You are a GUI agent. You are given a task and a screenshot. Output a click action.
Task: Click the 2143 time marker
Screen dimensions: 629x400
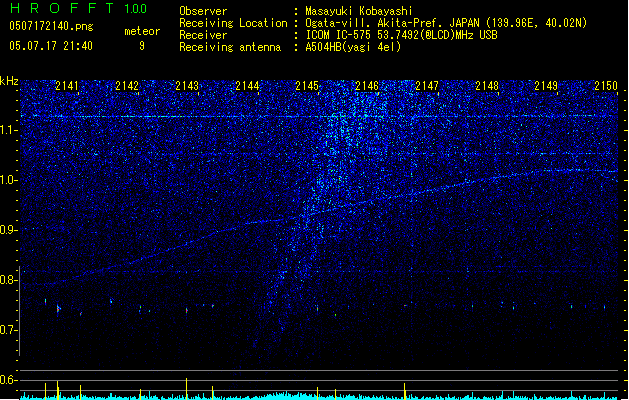tap(187, 85)
